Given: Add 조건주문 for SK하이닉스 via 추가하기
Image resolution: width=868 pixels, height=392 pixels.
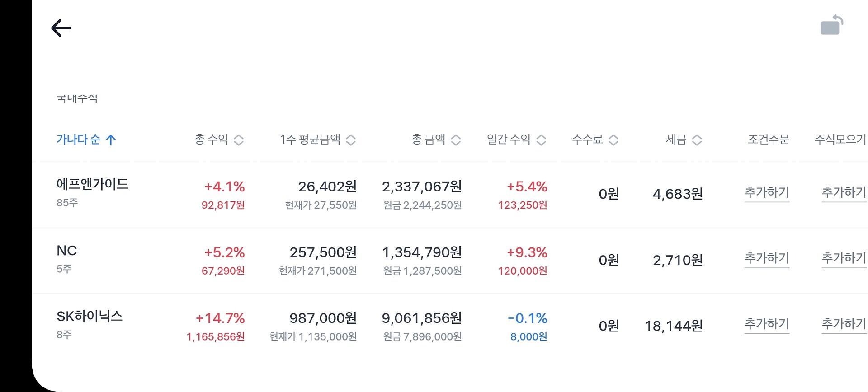Looking at the screenshot, I should point(767,324).
